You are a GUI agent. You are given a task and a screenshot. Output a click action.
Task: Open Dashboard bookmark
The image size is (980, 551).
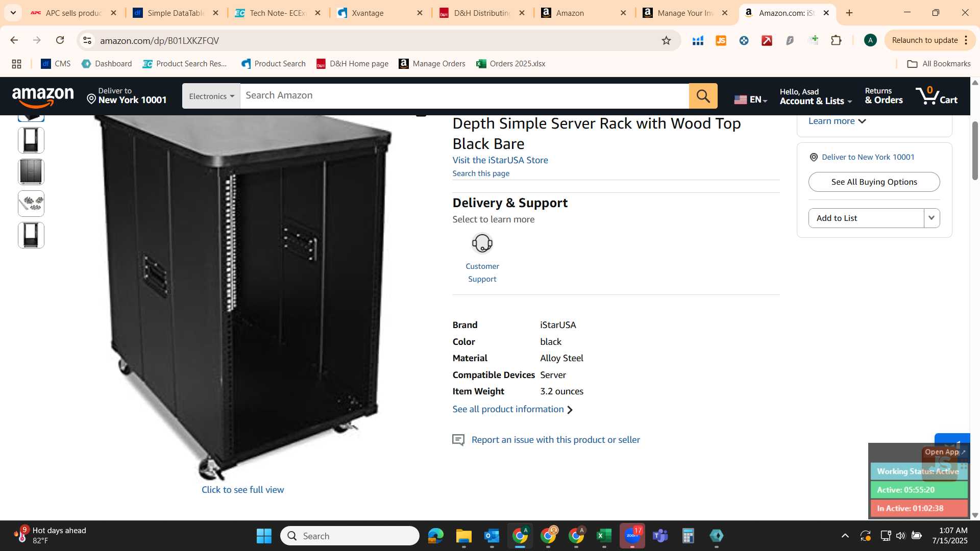107,64
